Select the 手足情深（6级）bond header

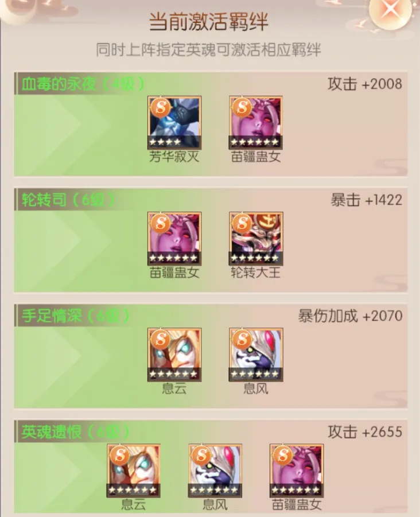(x=76, y=316)
